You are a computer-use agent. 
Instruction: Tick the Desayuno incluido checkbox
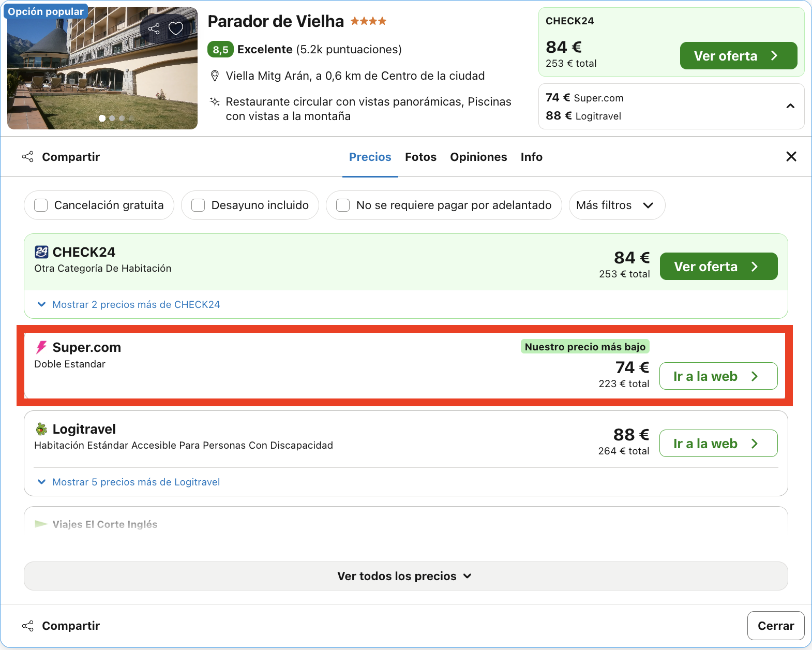pyautogui.click(x=198, y=205)
